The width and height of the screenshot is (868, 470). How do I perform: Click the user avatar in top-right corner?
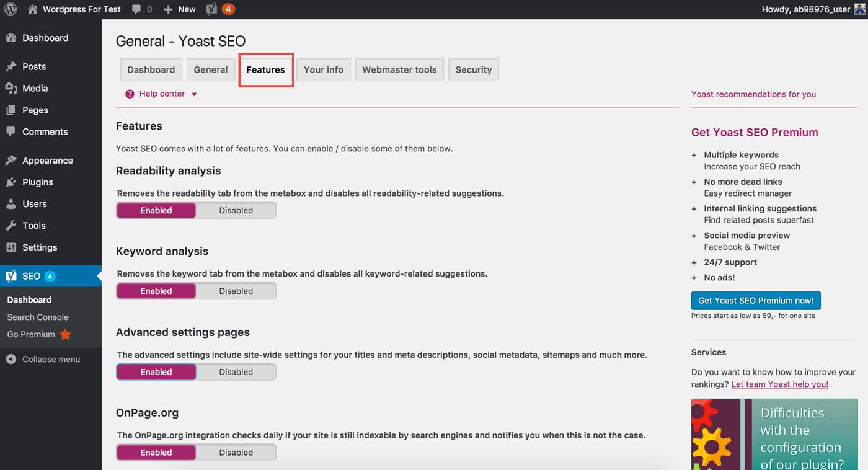pos(859,9)
